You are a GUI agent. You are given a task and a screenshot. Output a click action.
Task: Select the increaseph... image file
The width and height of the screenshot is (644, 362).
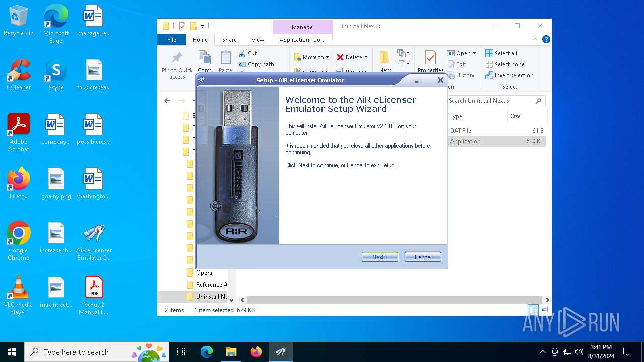pyautogui.click(x=56, y=238)
